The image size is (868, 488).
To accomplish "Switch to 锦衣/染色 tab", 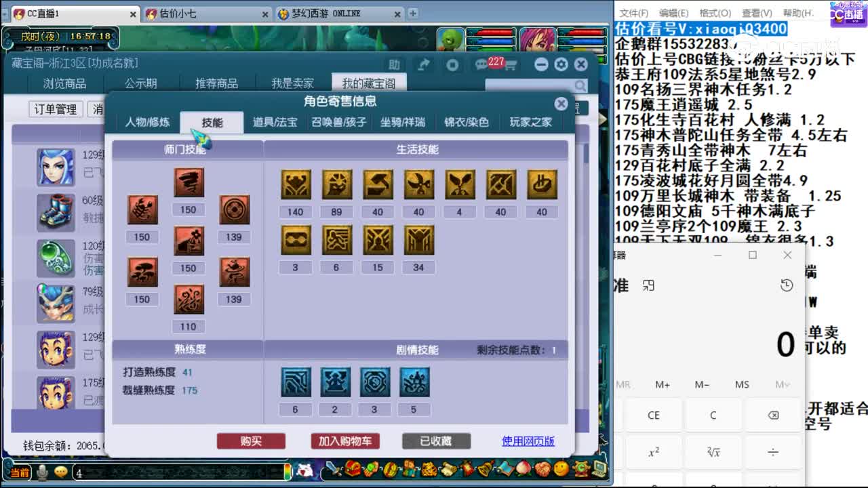I will point(467,122).
